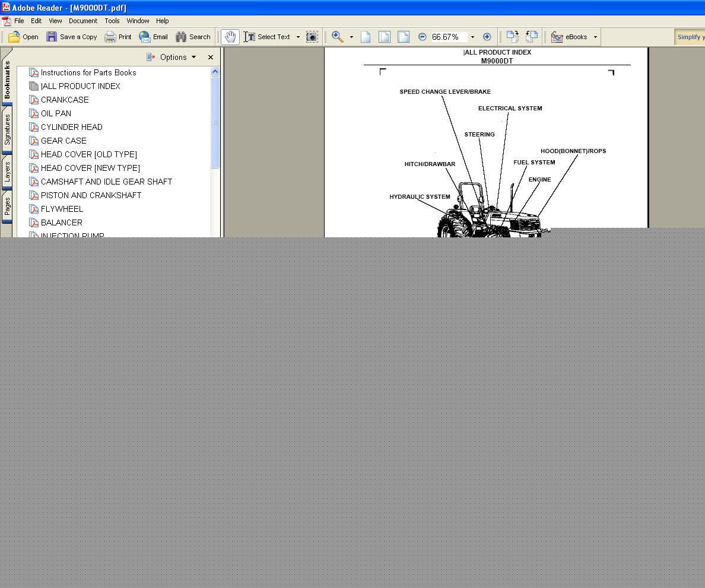Click the STEERING label on the diagram
This screenshot has height=588, width=705.
[x=479, y=135]
